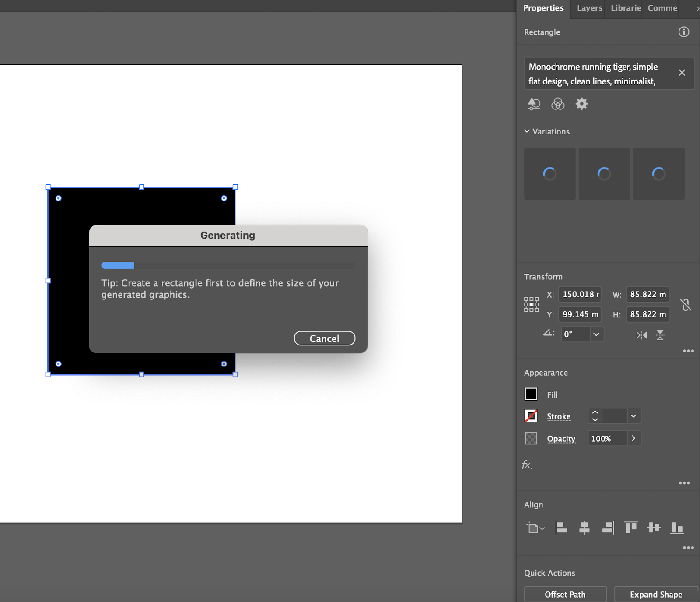This screenshot has width=700, height=602.
Task: Click the top-left corner radius widget
Action: tap(58, 198)
